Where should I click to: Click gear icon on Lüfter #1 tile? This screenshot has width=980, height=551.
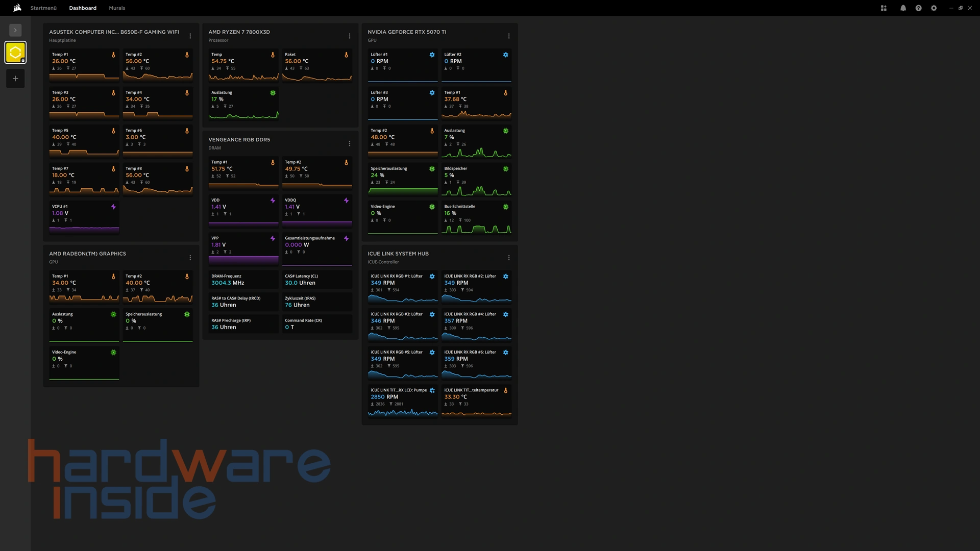[x=432, y=55]
